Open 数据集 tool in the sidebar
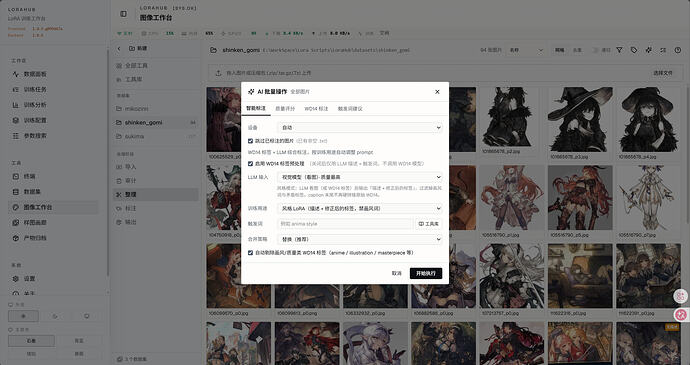Screen dimensions: 690x365 coord(53,192)
